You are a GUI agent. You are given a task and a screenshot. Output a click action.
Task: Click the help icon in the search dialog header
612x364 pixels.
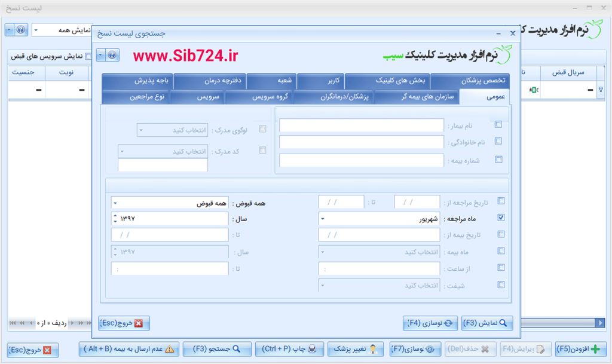point(112,55)
